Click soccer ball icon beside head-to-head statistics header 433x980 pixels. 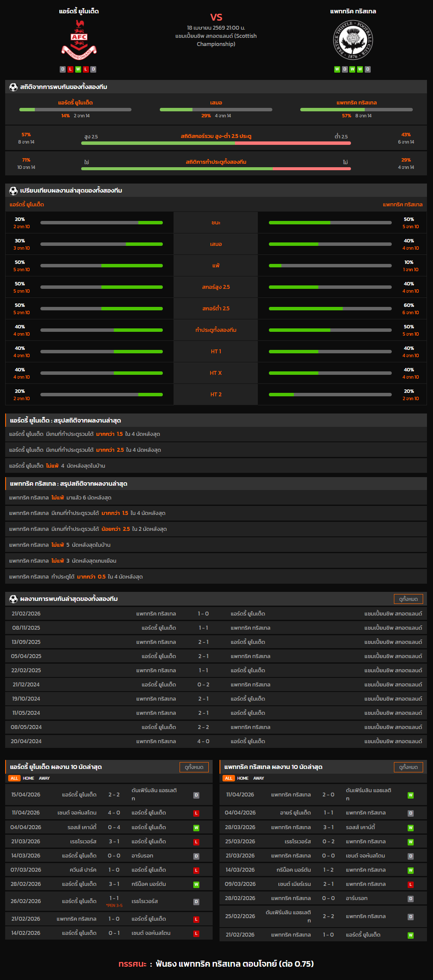pos(13,87)
